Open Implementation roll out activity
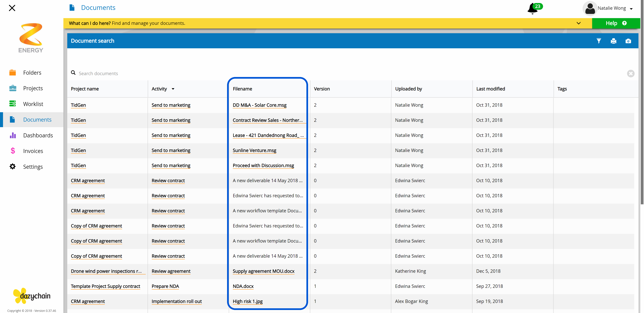The width and height of the screenshot is (644, 313). pyautogui.click(x=176, y=301)
